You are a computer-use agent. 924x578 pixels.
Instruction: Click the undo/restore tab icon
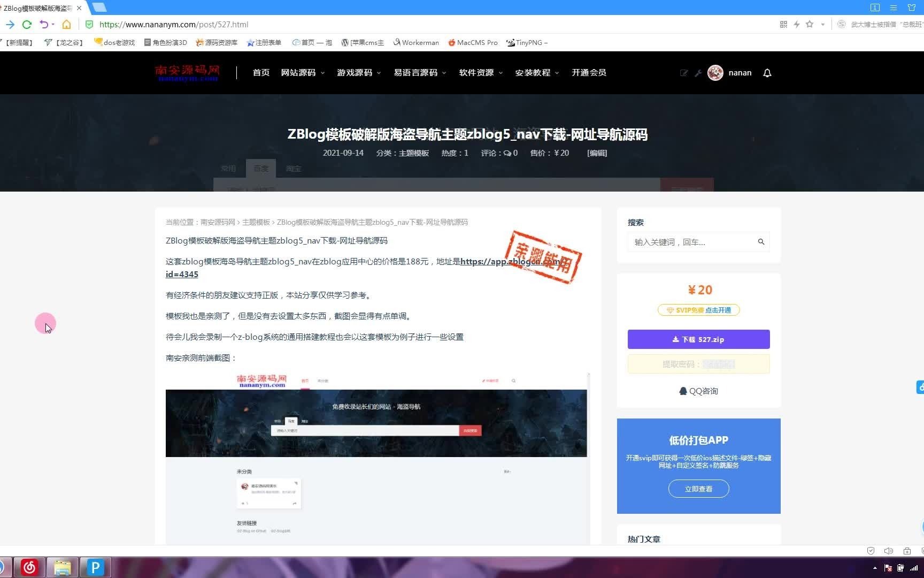[44, 25]
